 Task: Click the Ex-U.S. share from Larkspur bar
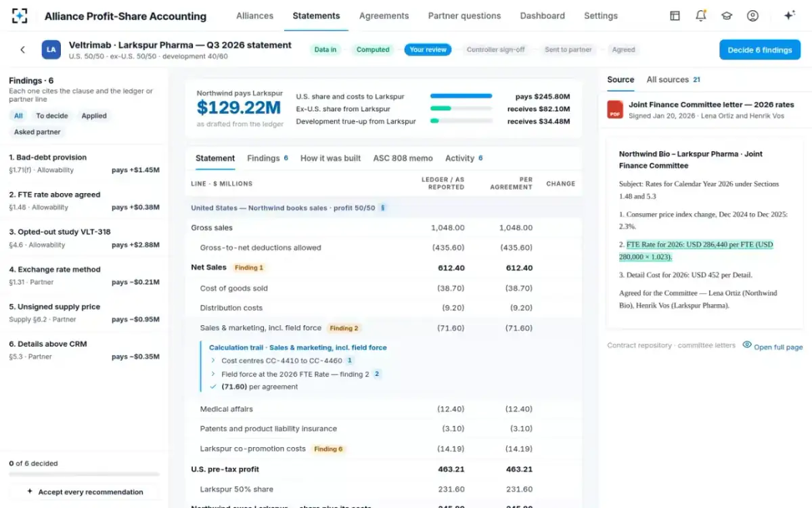pyautogui.click(x=461, y=108)
